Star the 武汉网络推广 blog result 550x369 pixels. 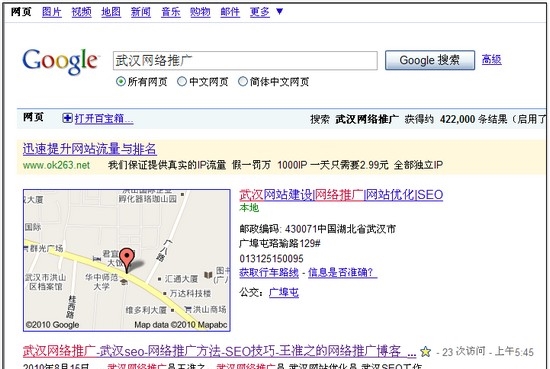coord(425,351)
